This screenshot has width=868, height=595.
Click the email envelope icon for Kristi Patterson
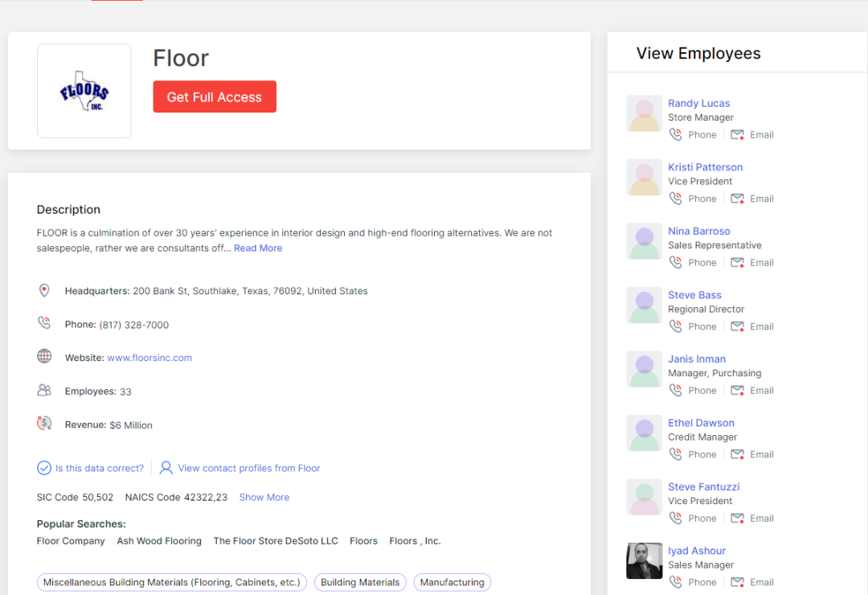(737, 199)
